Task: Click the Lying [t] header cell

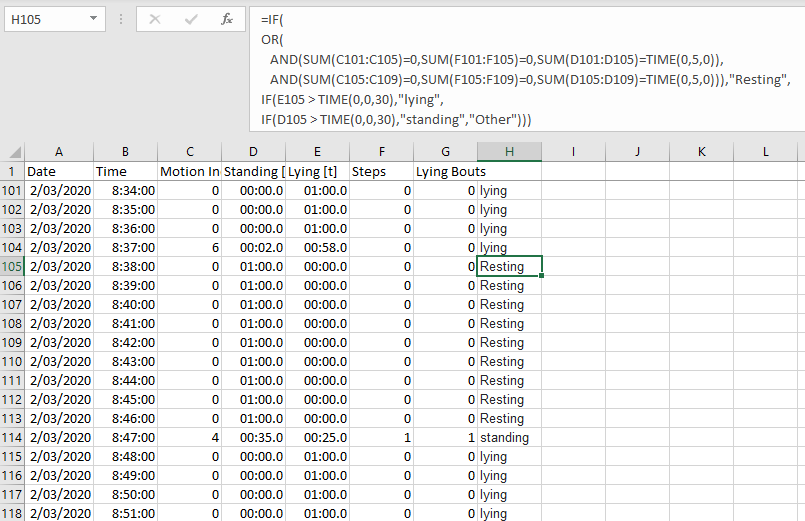Action: (x=317, y=171)
